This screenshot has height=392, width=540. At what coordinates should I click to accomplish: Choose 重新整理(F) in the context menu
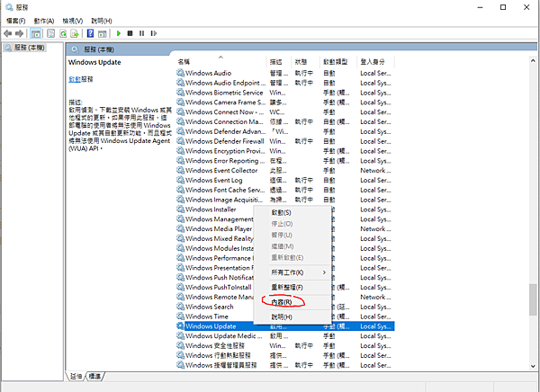292,288
